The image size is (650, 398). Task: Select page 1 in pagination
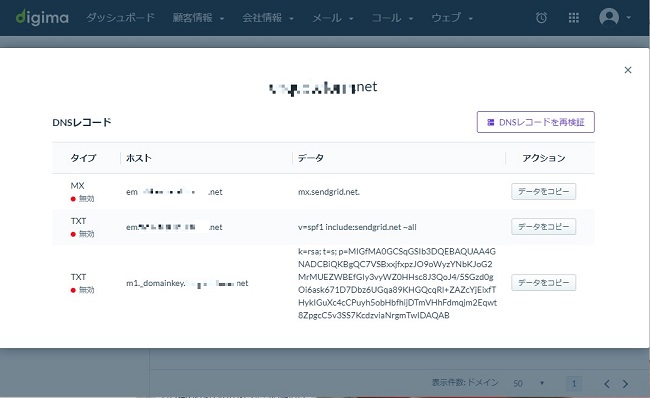574,383
